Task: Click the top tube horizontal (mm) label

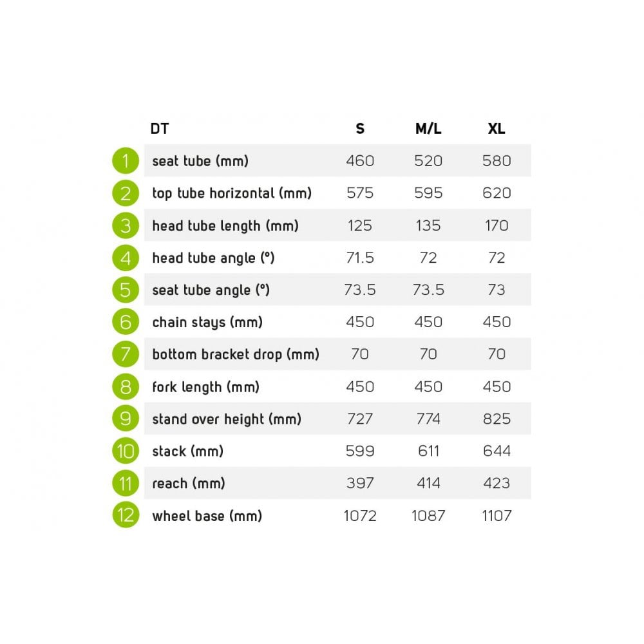Action: coord(232,193)
